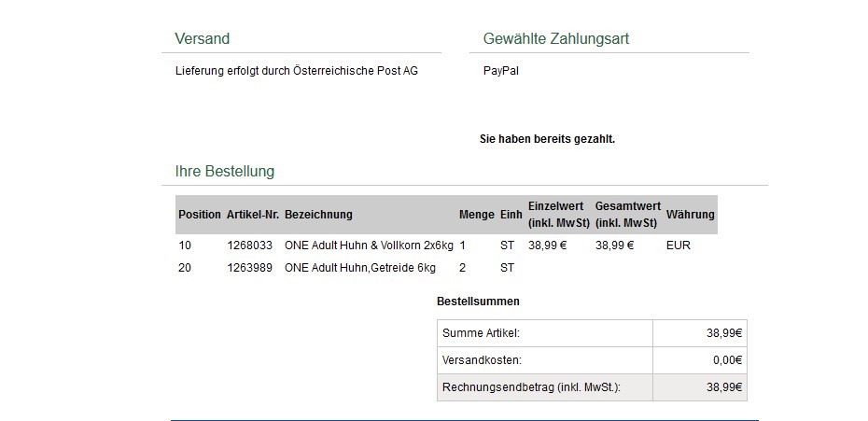Click the PayPal payment method text
Screen dimensions: 868x421
(501, 71)
